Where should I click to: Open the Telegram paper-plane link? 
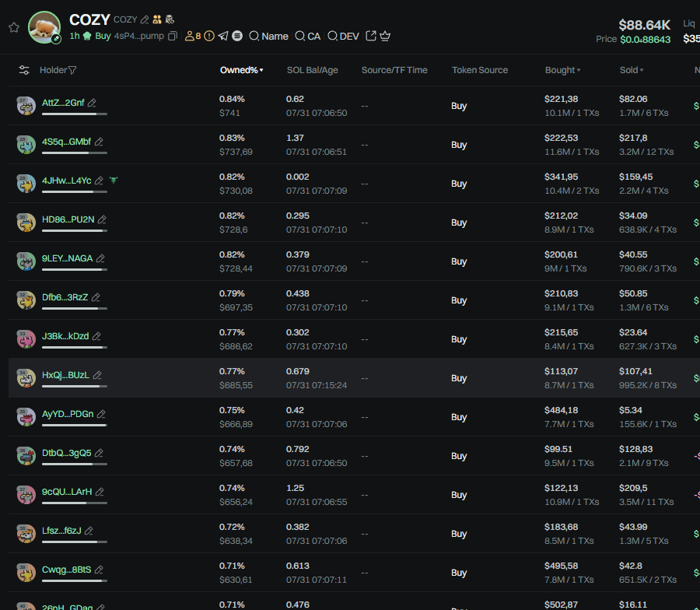(223, 36)
